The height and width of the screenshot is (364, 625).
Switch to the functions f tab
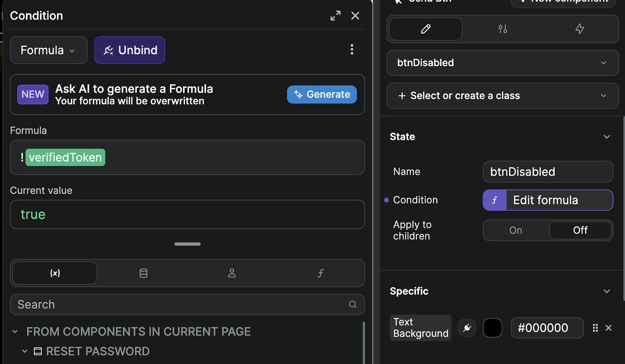[320, 273]
